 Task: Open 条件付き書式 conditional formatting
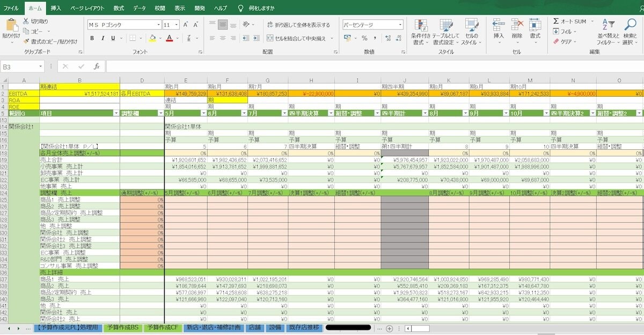(421, 32)
